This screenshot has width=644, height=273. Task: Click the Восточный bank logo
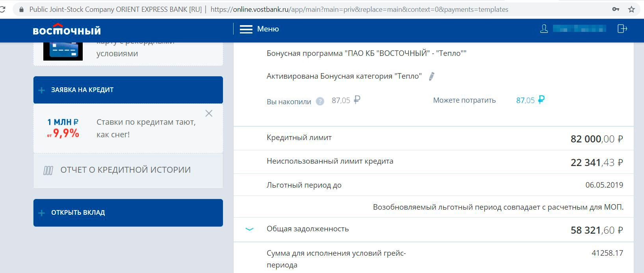click(67, 30)
